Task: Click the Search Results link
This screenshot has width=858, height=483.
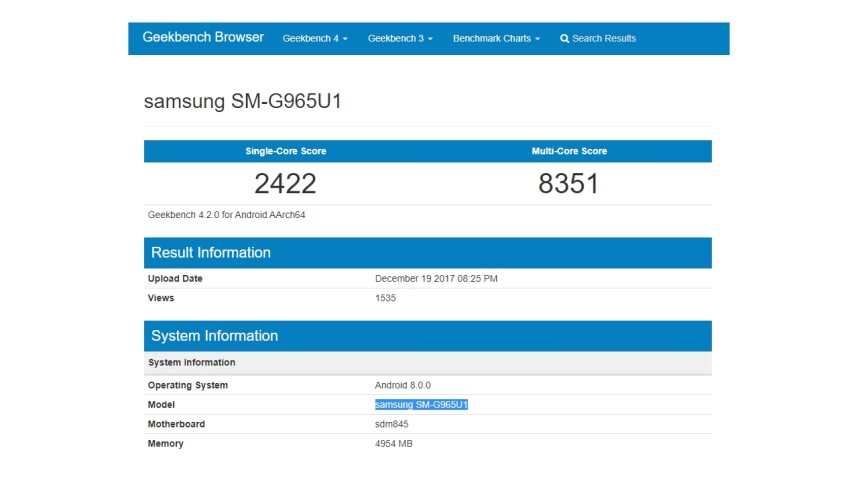Action: (598, 38)
